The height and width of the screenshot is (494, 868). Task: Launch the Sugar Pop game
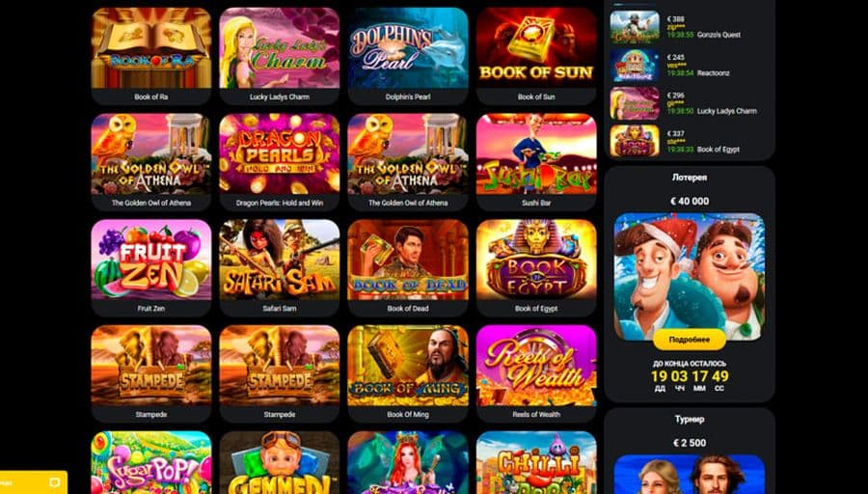click(151, 462)
